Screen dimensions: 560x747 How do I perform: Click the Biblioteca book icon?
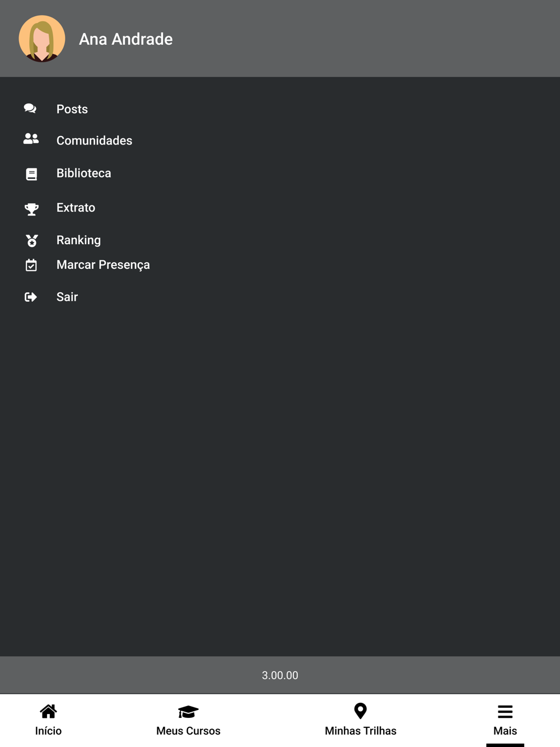point(31,174)
